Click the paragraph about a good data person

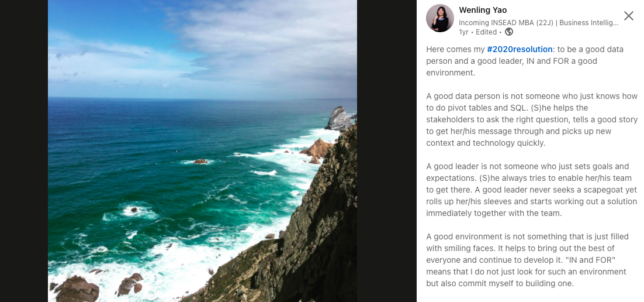531,120
